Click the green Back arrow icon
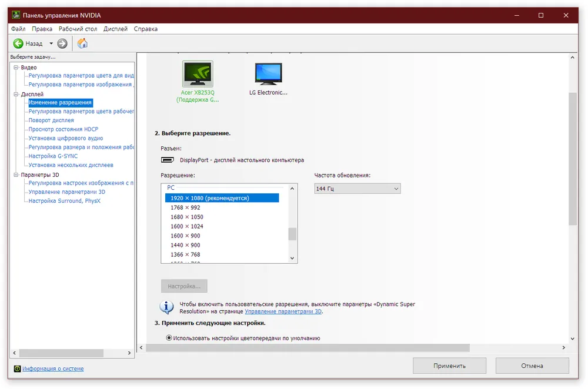 18,43
